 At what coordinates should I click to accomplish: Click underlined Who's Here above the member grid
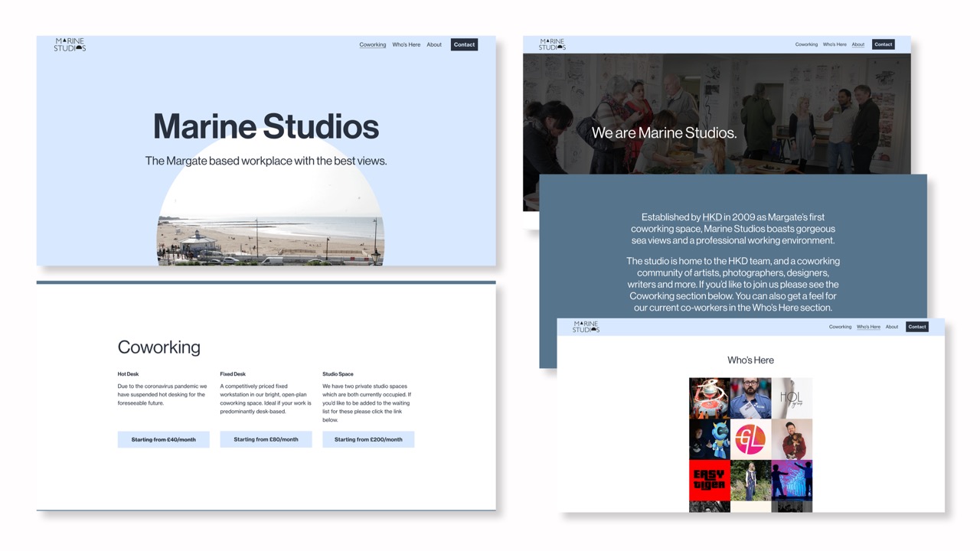[868, 327]
